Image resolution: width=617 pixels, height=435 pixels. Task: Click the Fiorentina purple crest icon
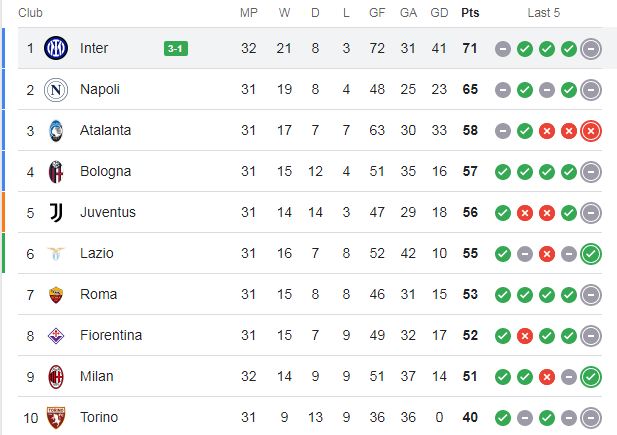[x=56, y=336]
